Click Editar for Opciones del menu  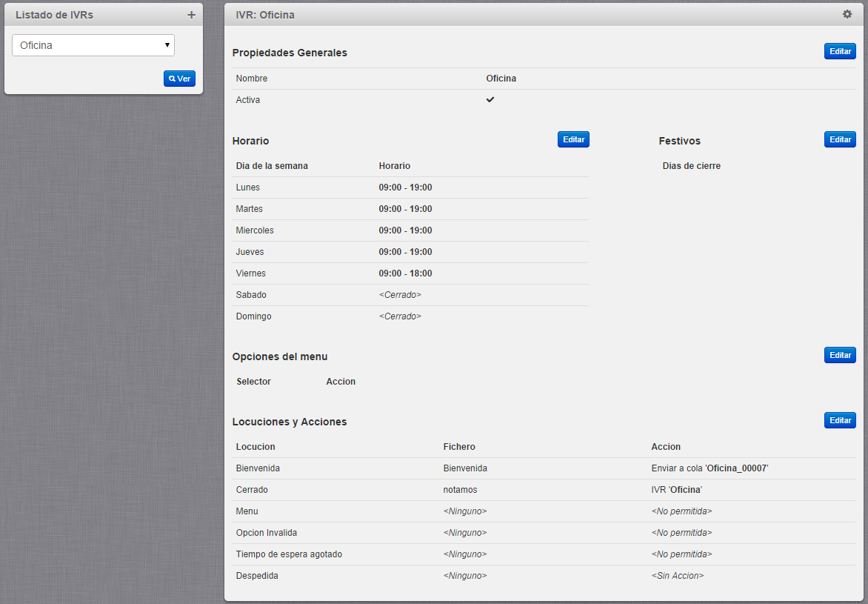[x=840, y=355]
